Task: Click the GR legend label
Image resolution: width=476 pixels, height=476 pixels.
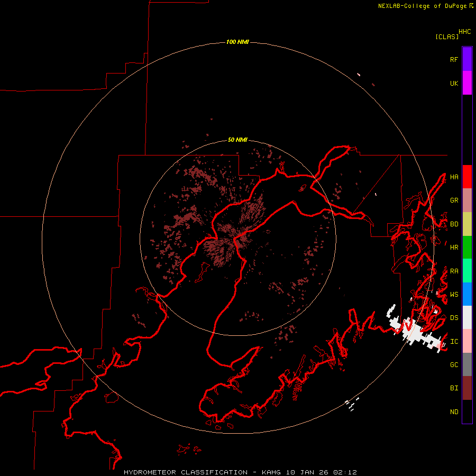Action: coord(454,200)
